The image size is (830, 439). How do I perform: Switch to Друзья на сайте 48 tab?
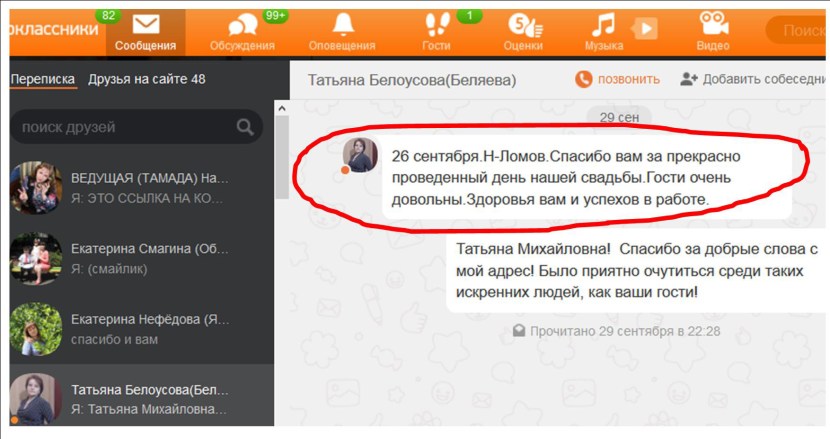click(147, 79)
